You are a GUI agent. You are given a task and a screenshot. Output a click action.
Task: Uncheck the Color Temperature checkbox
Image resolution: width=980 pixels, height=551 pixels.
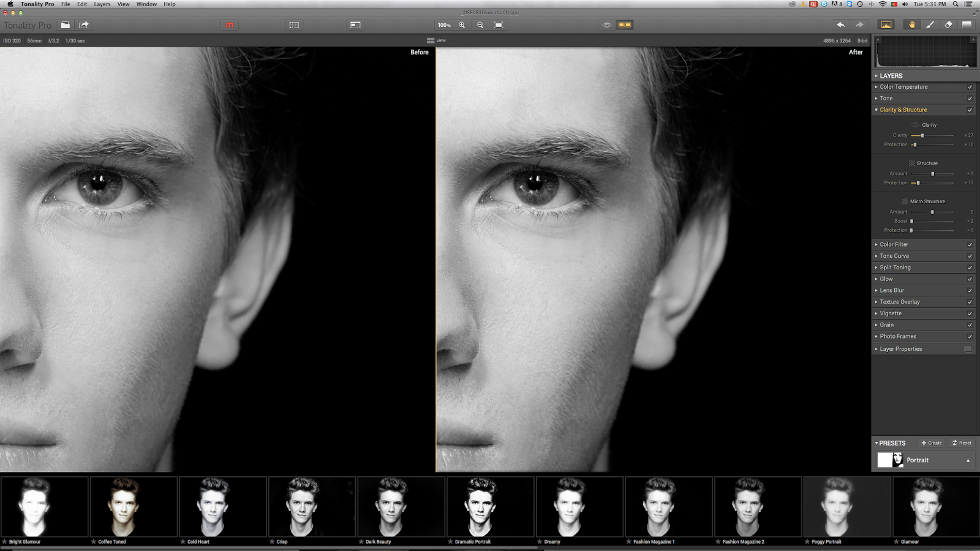pos(970,87)
